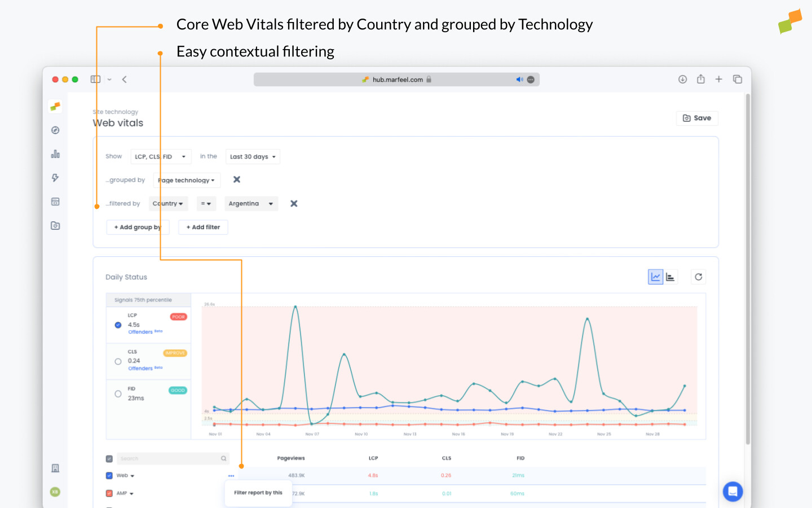Click the lightning bolt sidebar icon
Image resolution: width=812 pixels, height=508 pixels.
tap(55, 177)
